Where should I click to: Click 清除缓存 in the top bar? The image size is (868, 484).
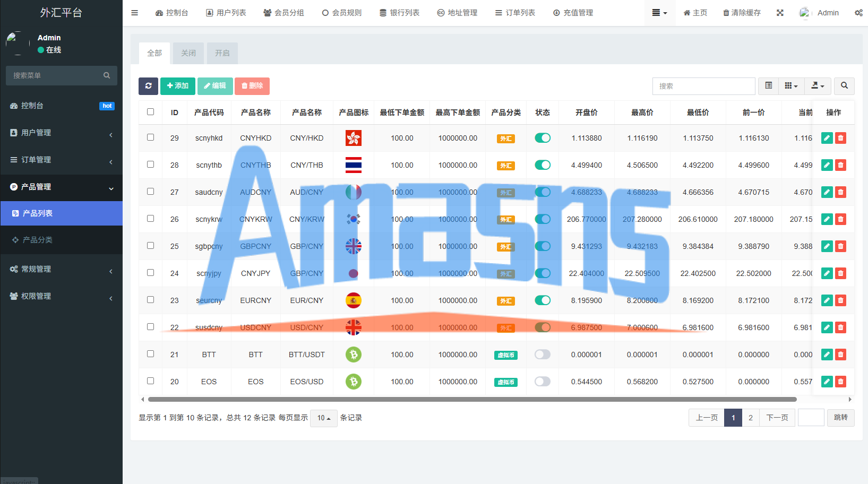click(x=742, y=13)
